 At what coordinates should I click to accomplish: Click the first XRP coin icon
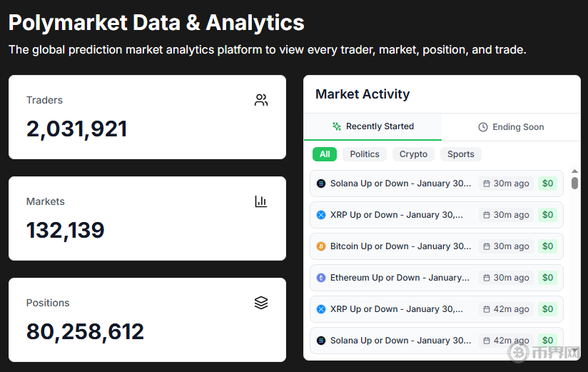tap(321, 215)
